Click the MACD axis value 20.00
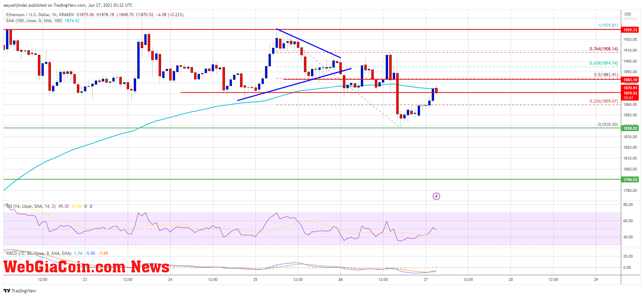Screen dimensions: 644x297 click(628, 256)
